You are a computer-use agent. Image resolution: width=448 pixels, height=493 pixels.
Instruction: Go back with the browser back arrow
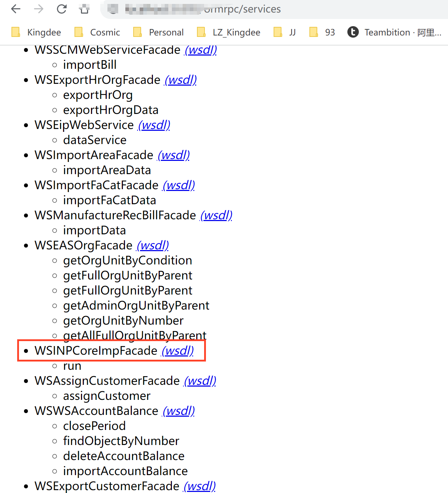click(16, 9)
